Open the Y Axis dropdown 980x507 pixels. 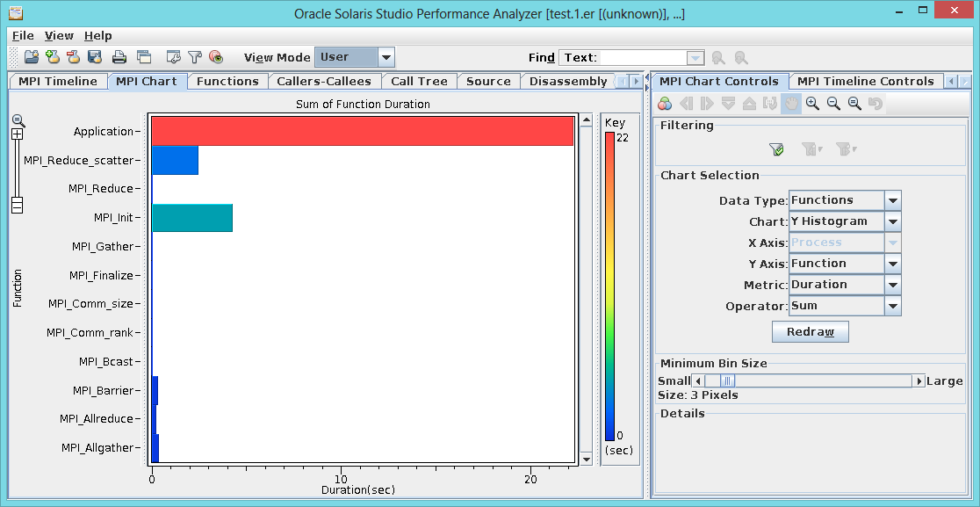[x=893, y=264]
